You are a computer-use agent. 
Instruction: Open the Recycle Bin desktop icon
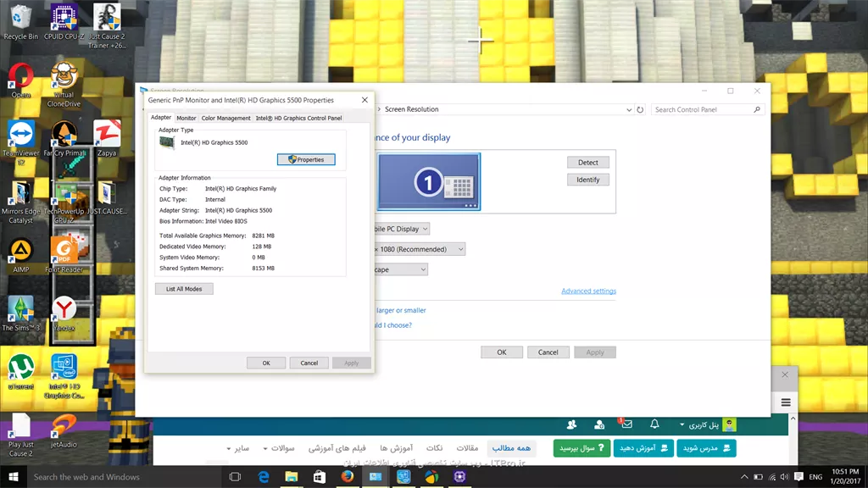(20, 22)
